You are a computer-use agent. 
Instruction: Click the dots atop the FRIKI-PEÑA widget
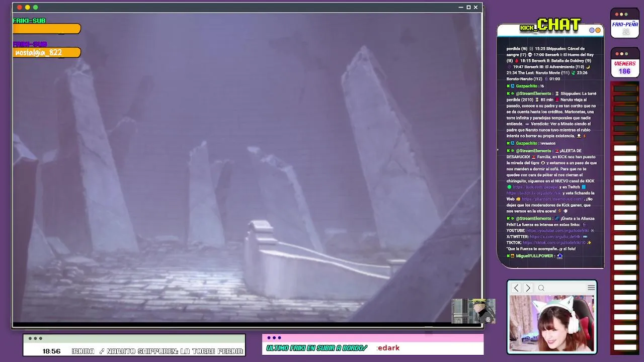pos(622,15)
